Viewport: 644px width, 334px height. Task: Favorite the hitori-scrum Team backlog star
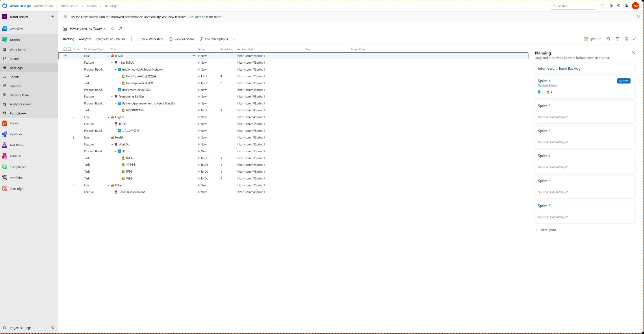pyautogui.click(x=113, y=29)
